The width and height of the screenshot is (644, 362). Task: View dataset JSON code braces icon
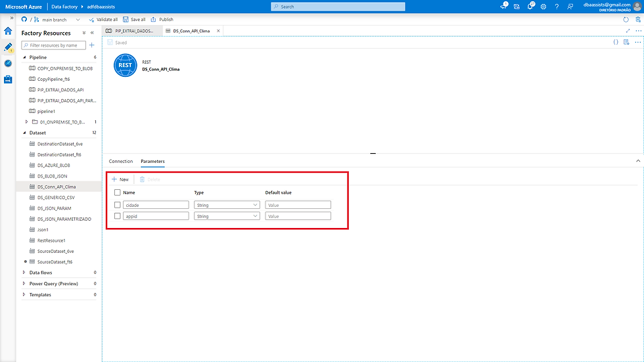point(616,42)
